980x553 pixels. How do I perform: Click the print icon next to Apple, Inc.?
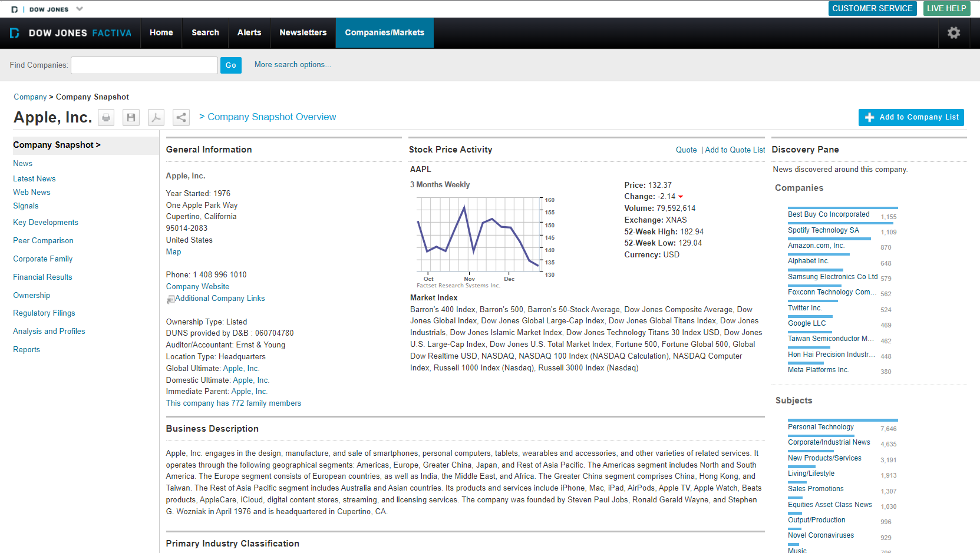click(x=106, y=118)
